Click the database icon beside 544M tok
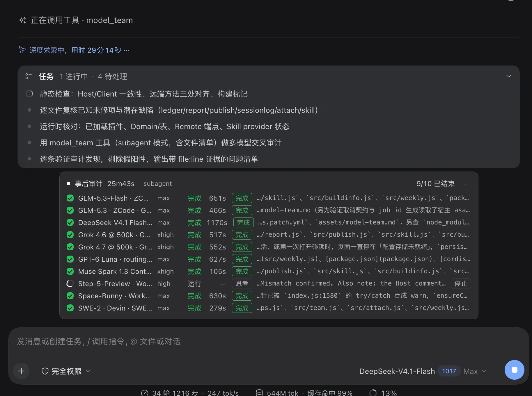The width and height of the screenshot is (532, 396). [x=259, y=393]
